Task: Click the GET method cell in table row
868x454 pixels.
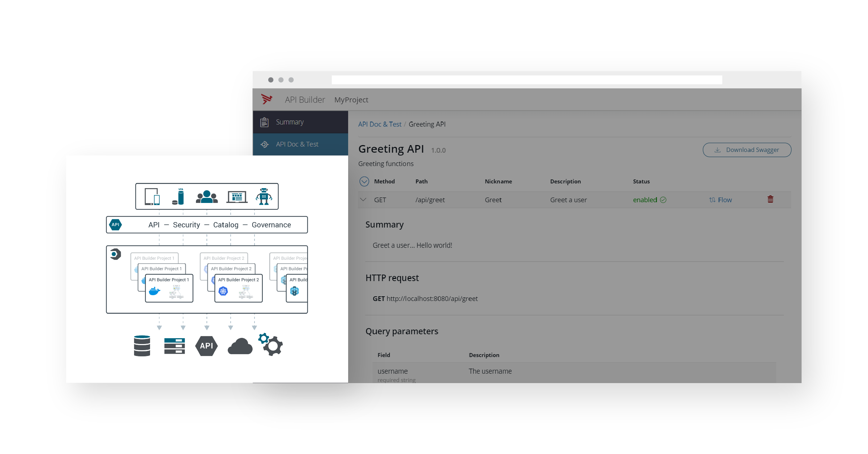Action: tap(380, 200)
